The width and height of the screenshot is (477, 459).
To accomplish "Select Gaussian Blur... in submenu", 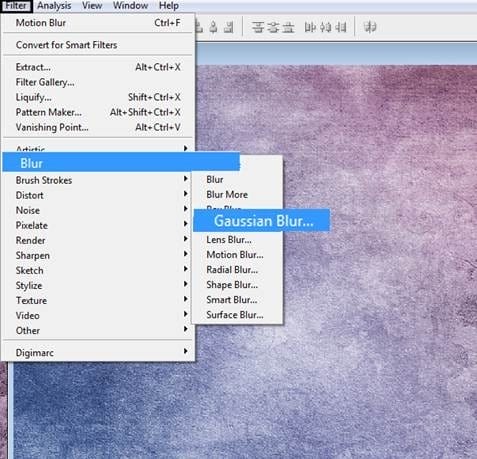I will coord(262,220).
